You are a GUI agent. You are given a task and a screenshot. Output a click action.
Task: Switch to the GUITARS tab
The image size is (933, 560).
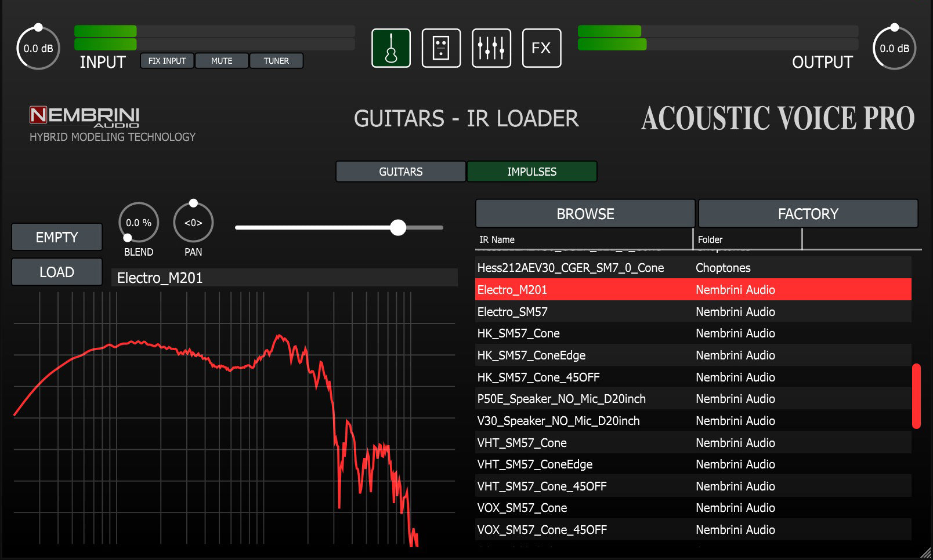[x=400, y=172]
